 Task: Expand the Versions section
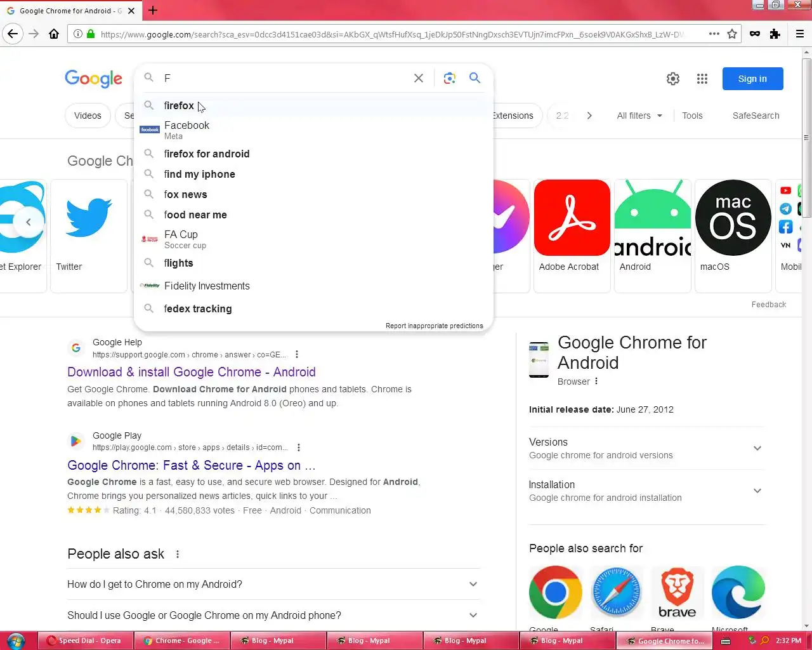pos(647,448)
